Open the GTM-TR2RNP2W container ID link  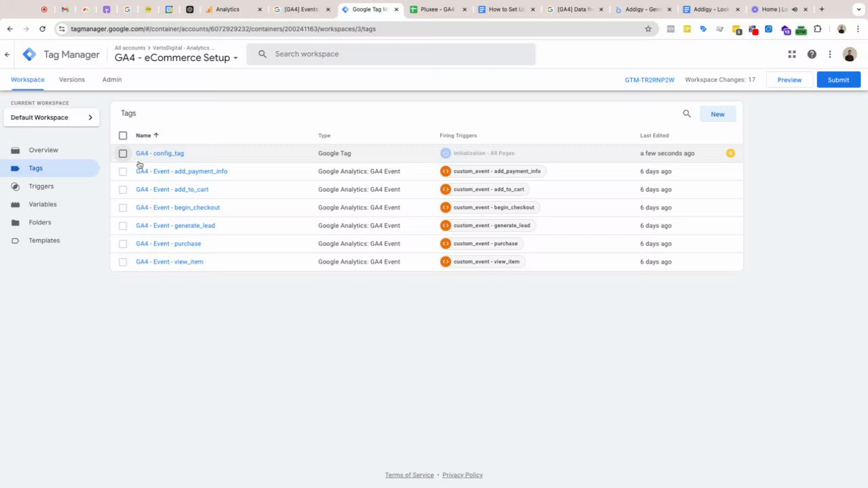[650, 80]
